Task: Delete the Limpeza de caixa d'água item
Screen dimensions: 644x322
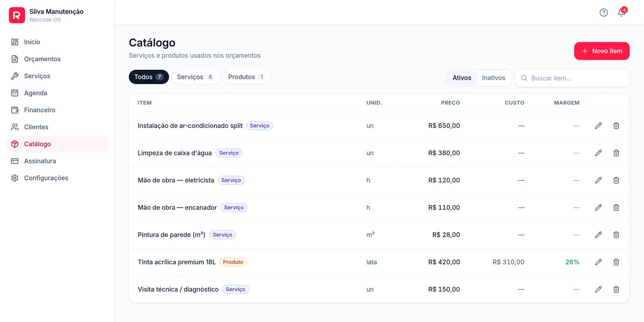Action: (x=616, y=153)
